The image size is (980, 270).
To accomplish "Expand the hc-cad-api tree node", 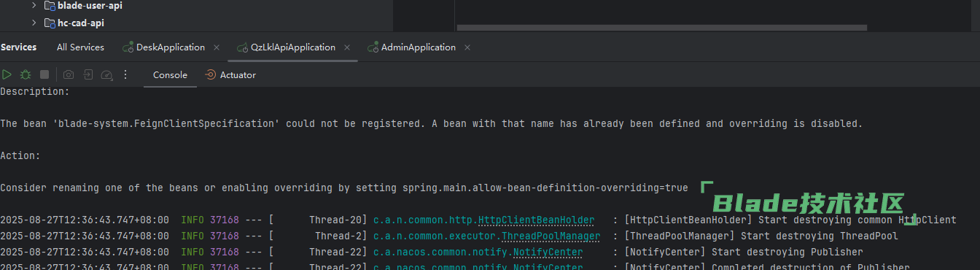I will (x=34, y=23).
